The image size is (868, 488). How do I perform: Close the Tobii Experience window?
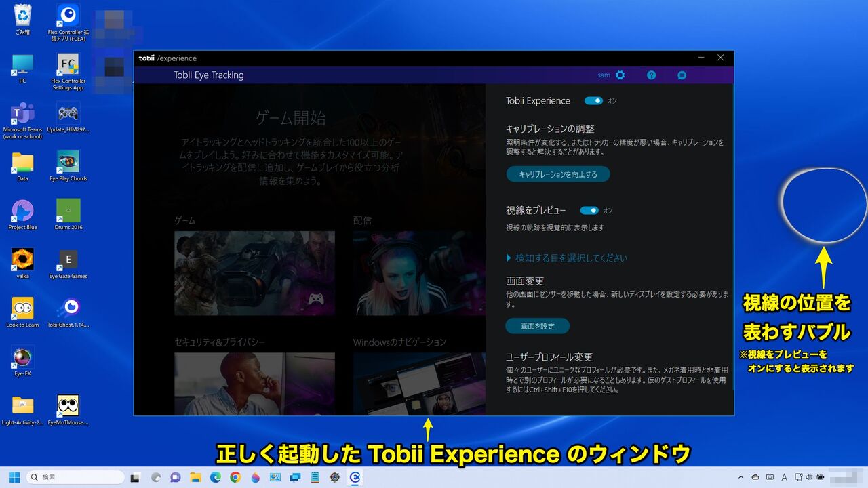(720, 58)
